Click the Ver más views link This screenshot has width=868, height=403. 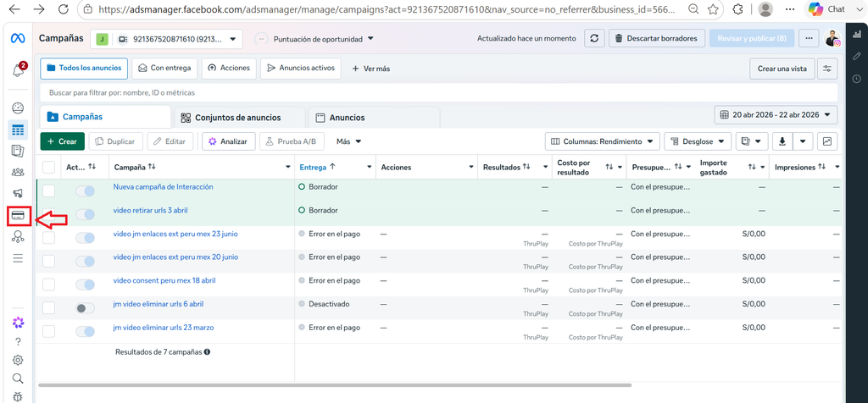tap(371, 69)
